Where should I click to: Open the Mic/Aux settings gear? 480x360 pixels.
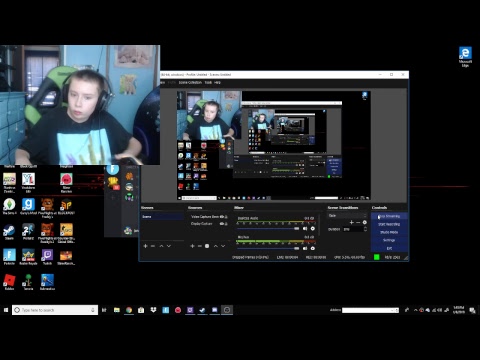[313, 248]
